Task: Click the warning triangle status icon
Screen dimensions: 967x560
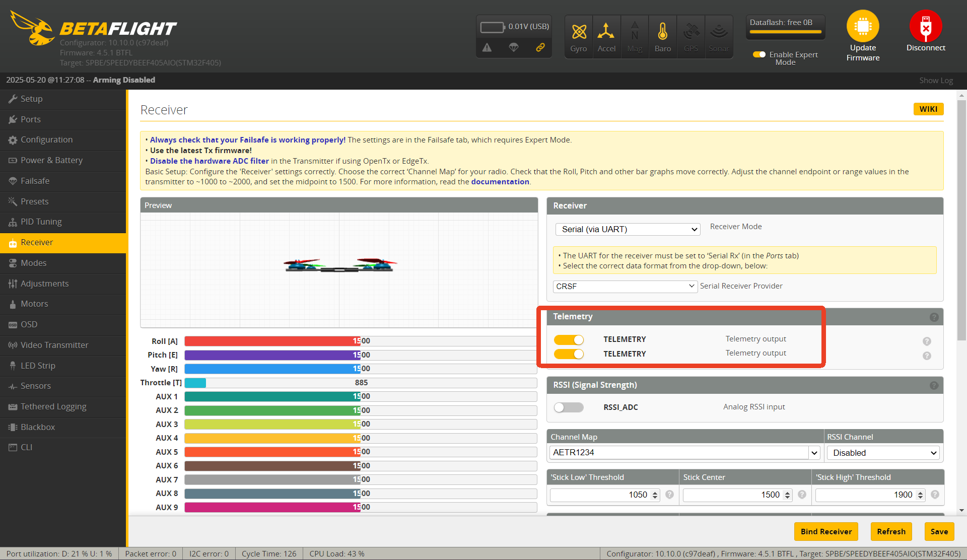Action: (487, 47)
